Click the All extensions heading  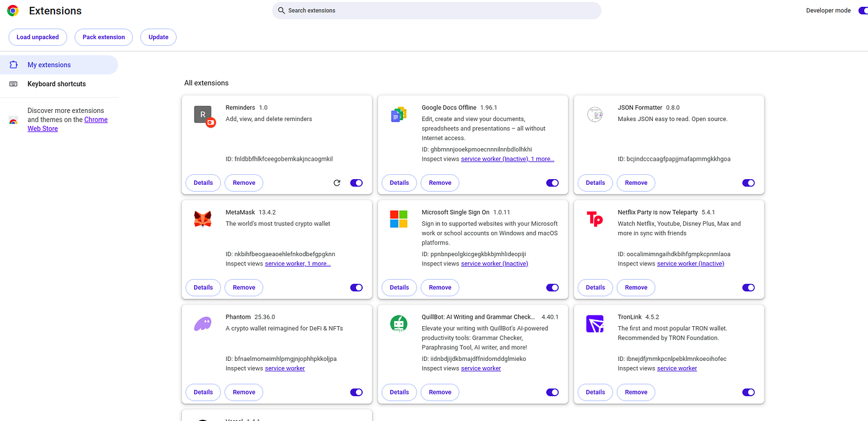[x=206, y=83]
